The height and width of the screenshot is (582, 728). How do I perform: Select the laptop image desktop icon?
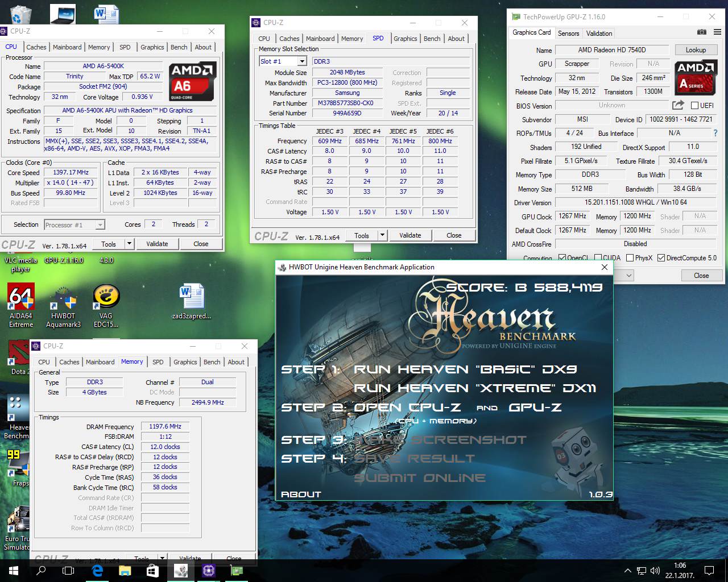[x=63, y=14]
